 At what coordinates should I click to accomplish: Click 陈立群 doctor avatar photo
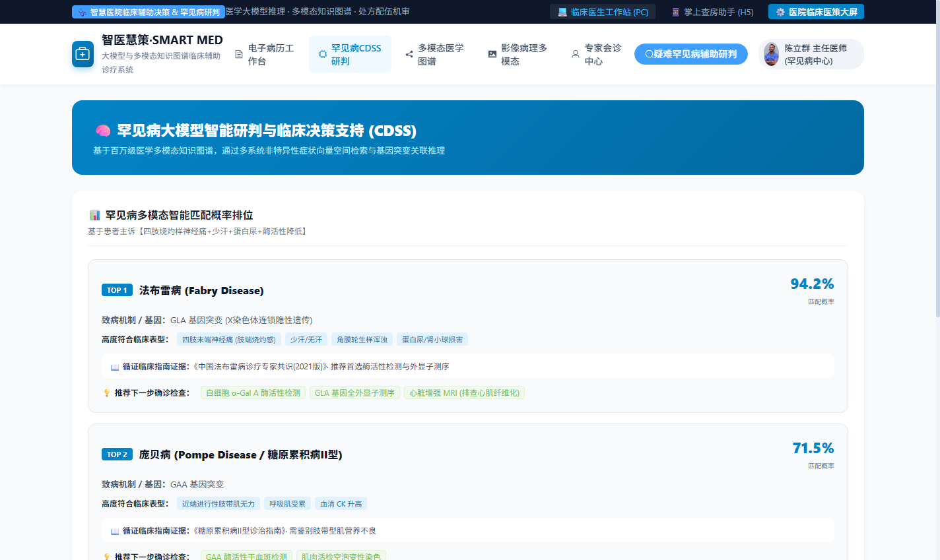tap(771, 54)
